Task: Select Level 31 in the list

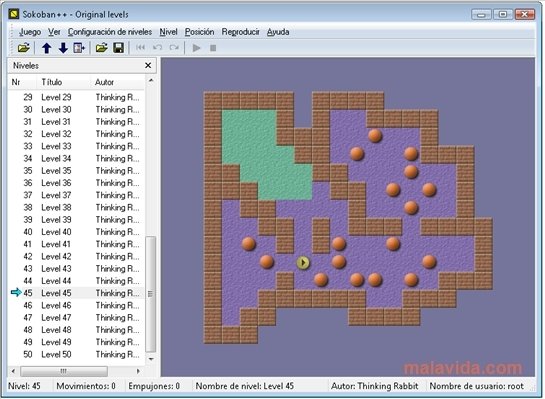Action: pyautogui.click(x=76, y=122)
